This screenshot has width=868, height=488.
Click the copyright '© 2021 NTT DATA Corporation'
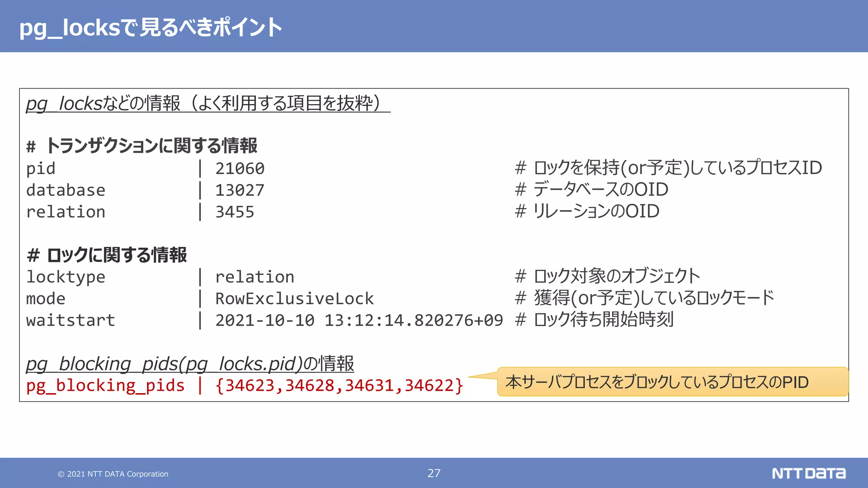pos(113,474)
